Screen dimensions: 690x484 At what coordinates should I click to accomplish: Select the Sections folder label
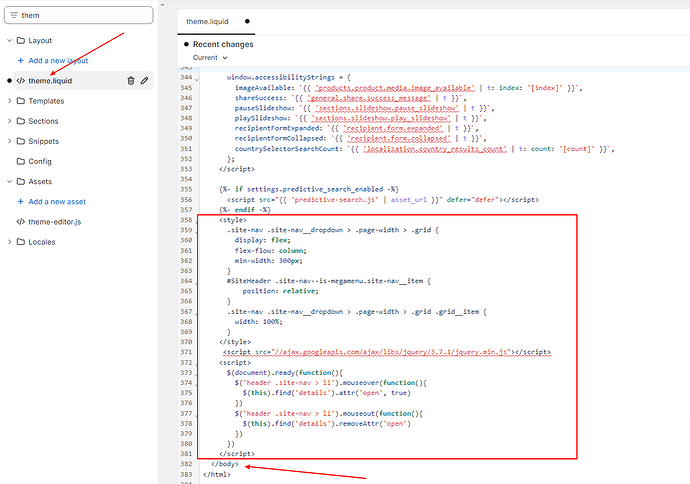tap(43, 121)
